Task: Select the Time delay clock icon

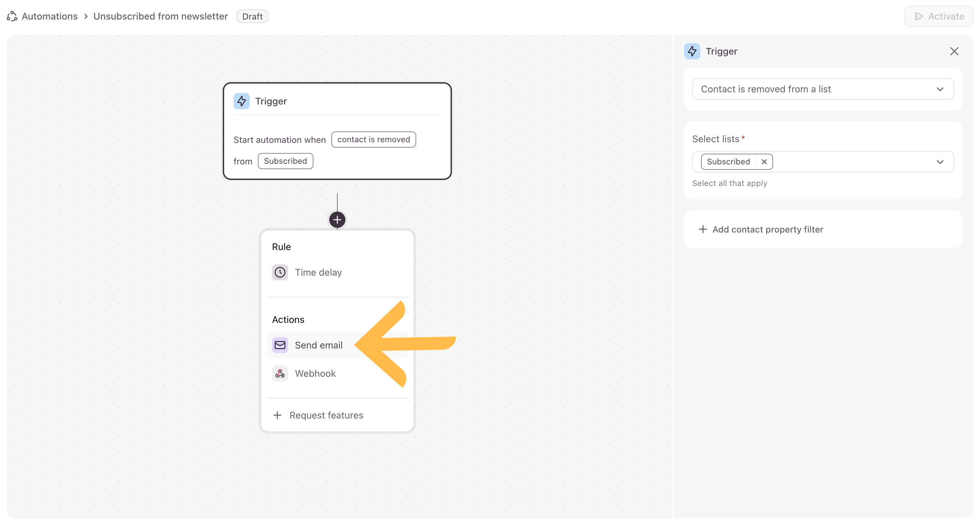Action: tap(280, 272)
